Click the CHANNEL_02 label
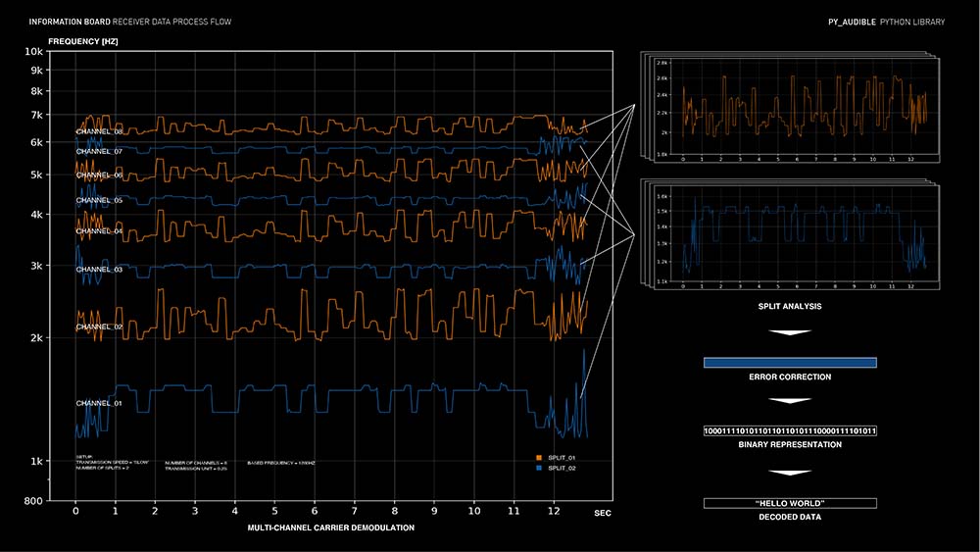This screenshot has height=552, width=980. pos(99,326)
